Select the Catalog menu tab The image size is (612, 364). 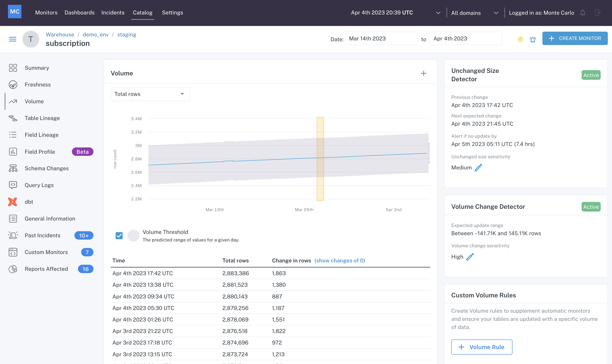pos(143,13)
